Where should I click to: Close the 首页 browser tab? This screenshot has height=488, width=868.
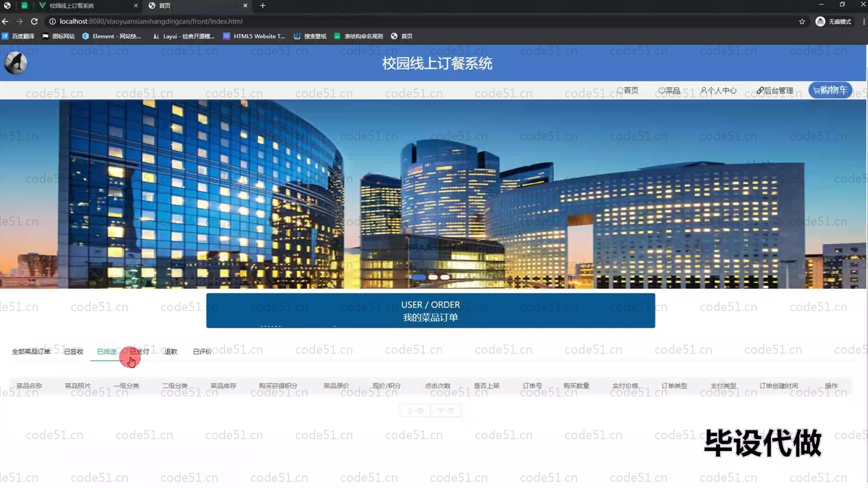coord(245,5)
